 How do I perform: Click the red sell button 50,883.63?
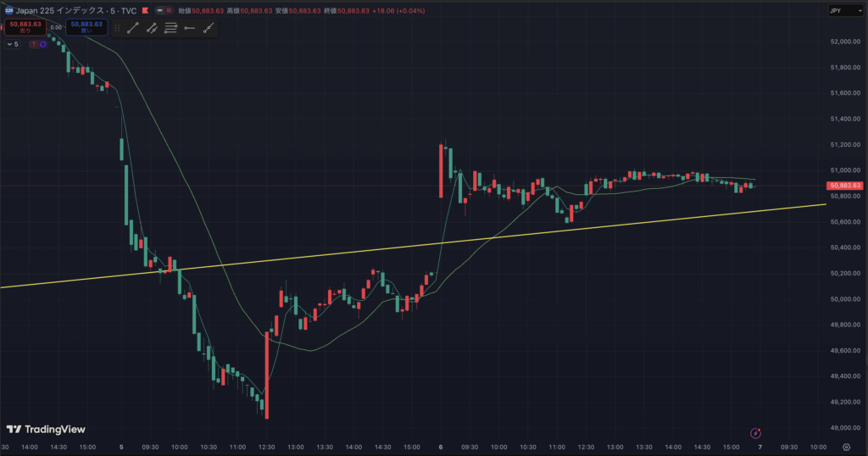pos(25,27)
